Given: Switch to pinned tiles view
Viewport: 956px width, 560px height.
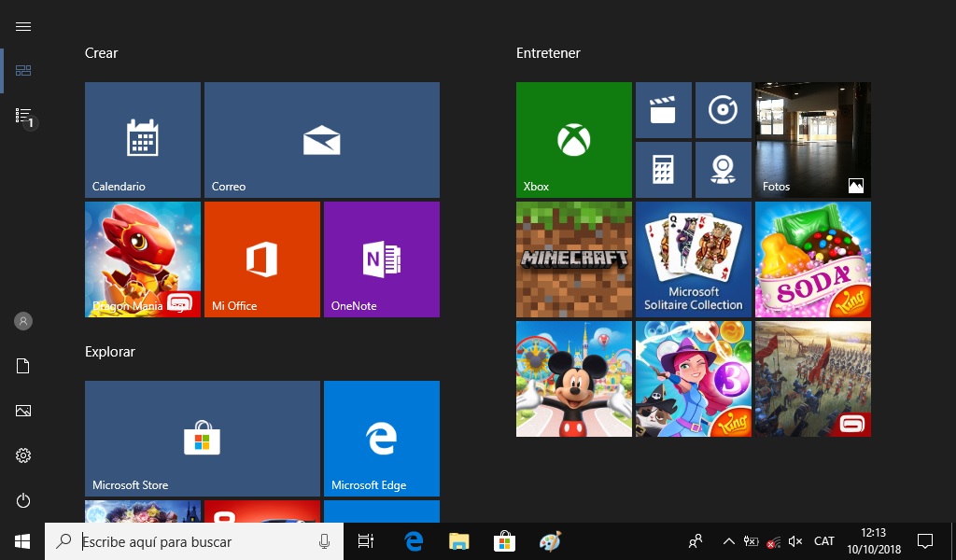Looking at the screenshot, I should [x=23, y=71].
